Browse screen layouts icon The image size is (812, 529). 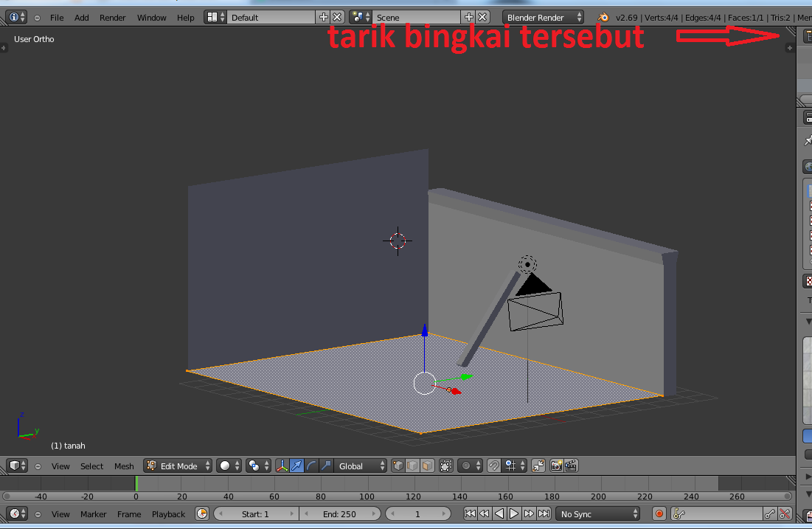coord(215,17)
